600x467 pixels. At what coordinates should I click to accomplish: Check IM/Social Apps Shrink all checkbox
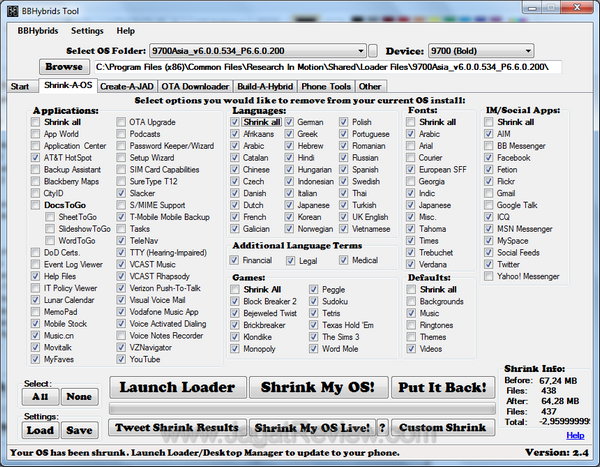pos(489,122)
